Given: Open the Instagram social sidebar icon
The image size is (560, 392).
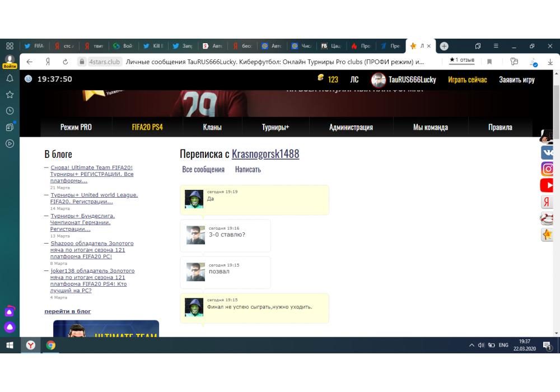Looking at the screenshot, I should (x=547, y=169).
